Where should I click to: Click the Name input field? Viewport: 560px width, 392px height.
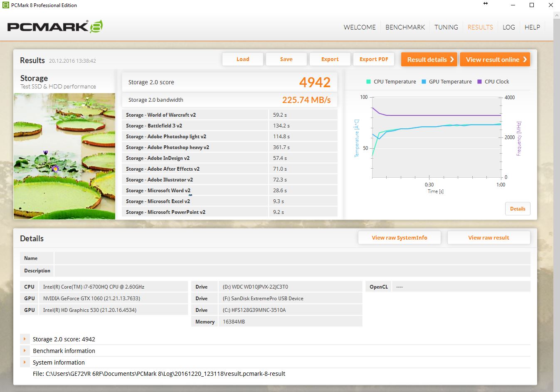click(x=292, y=258)
